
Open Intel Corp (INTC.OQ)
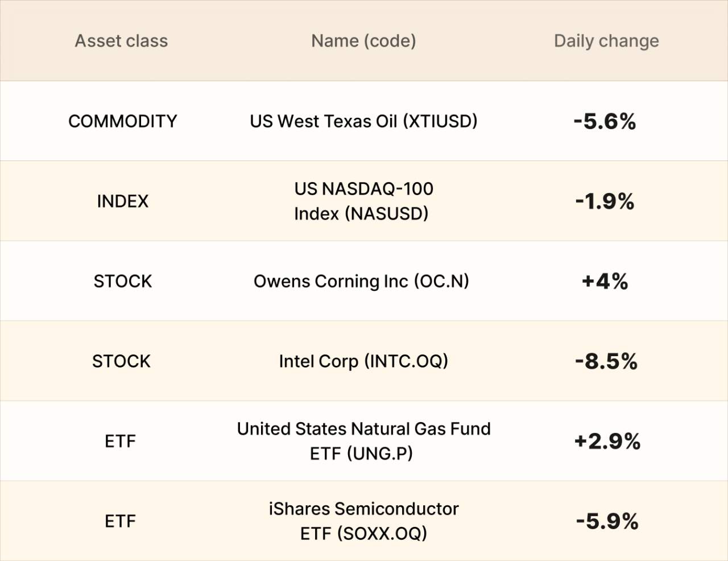click(x=363, y=361)
